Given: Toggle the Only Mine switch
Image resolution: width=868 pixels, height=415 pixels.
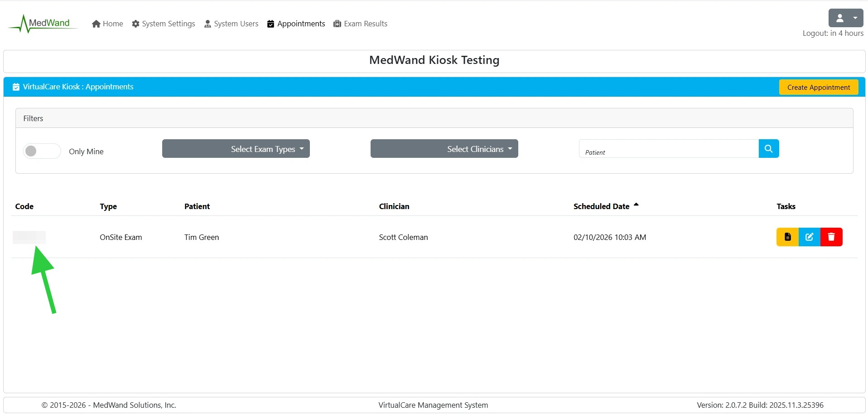Looking at the screenshot, I should point(42,151).
